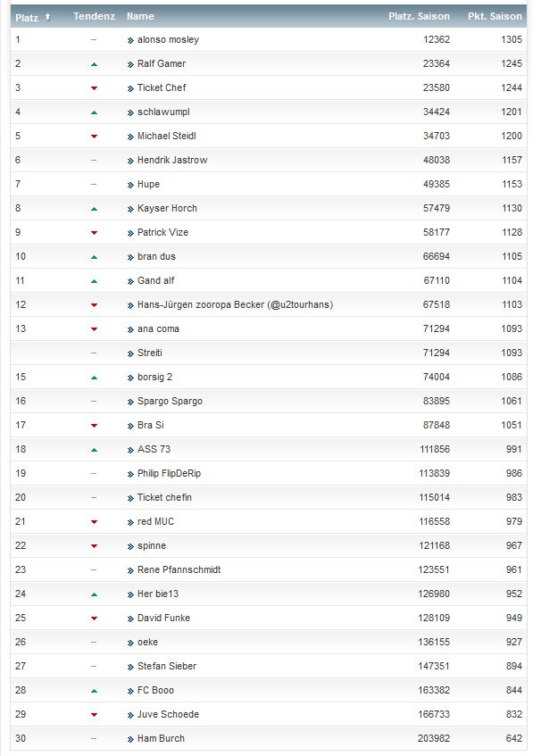Open Hans-Jürgen zooropa Becker's profile
Image resolution: width=541 pixels, height=756 pixels.
[x=235, y=305]
